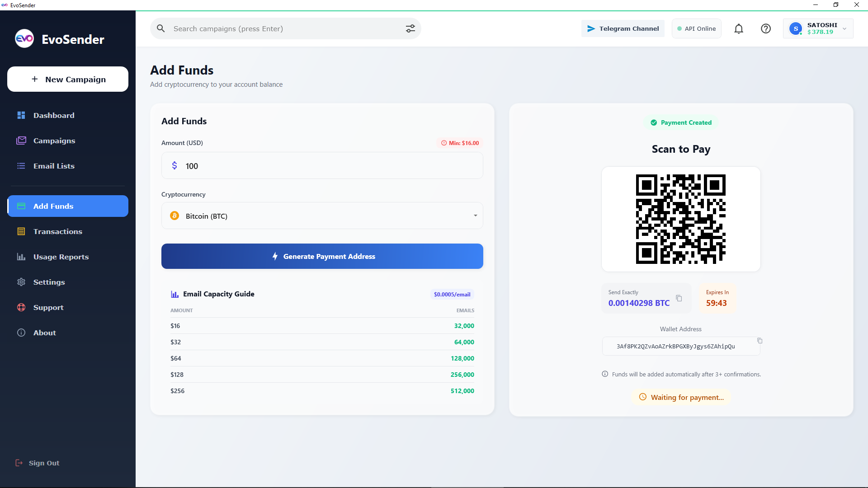Open Transactions page
This screenshot has height=488, width=868.
[68, 231]
